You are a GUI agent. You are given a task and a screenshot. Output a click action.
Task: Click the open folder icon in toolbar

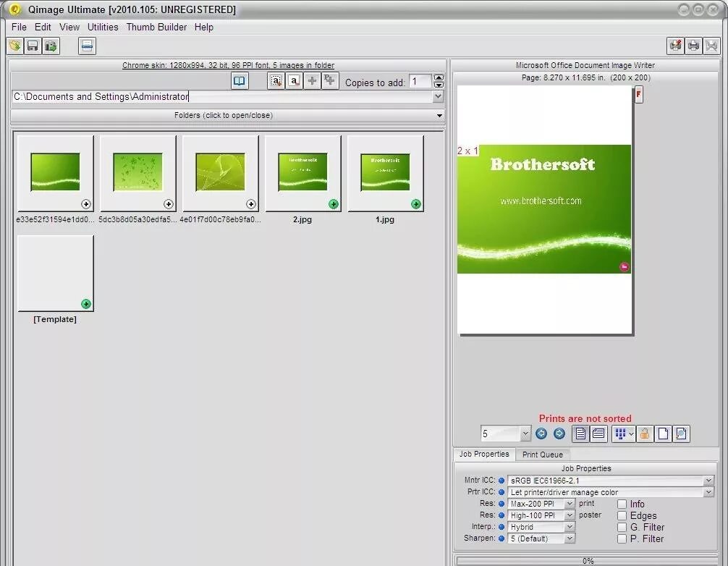click(x=15, y=46)
